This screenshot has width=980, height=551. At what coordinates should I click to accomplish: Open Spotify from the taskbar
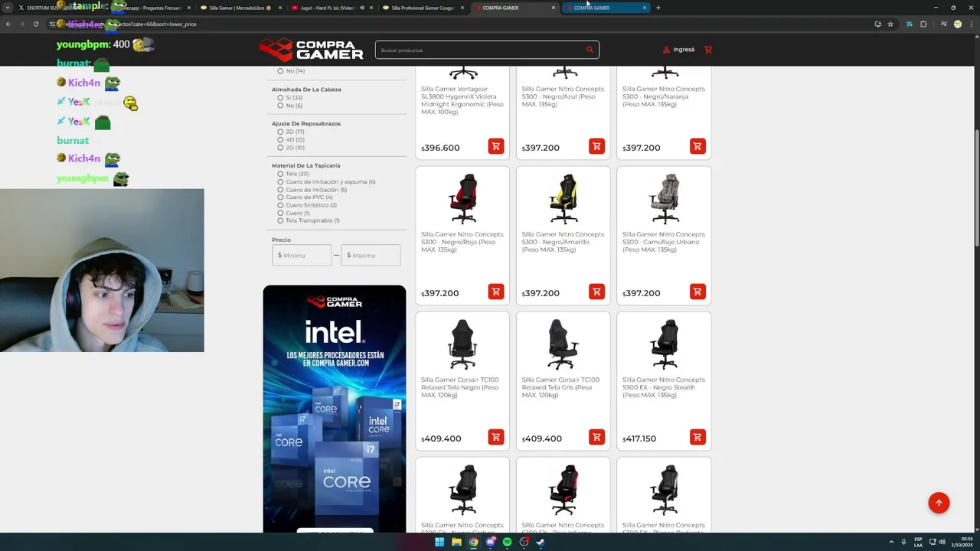507,542
